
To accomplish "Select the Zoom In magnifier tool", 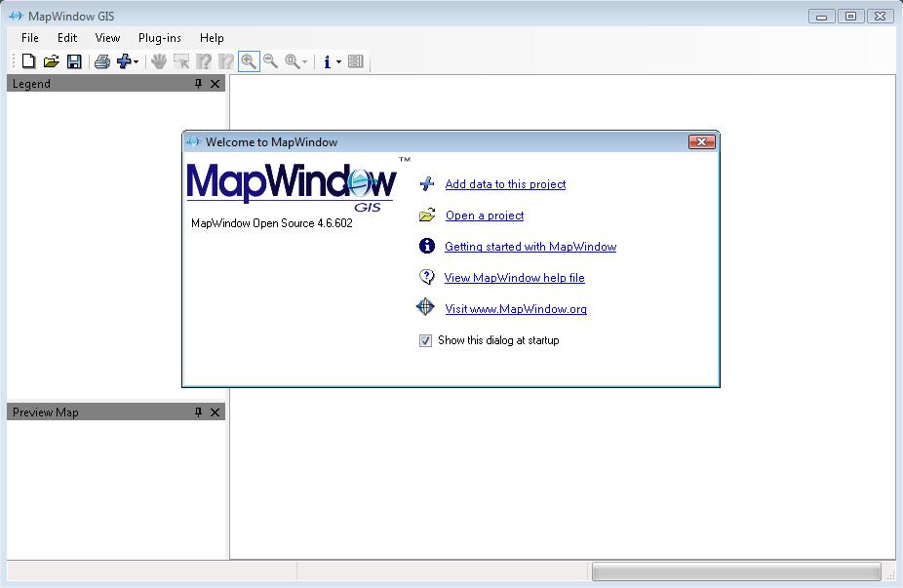I will tap(249, 61).
